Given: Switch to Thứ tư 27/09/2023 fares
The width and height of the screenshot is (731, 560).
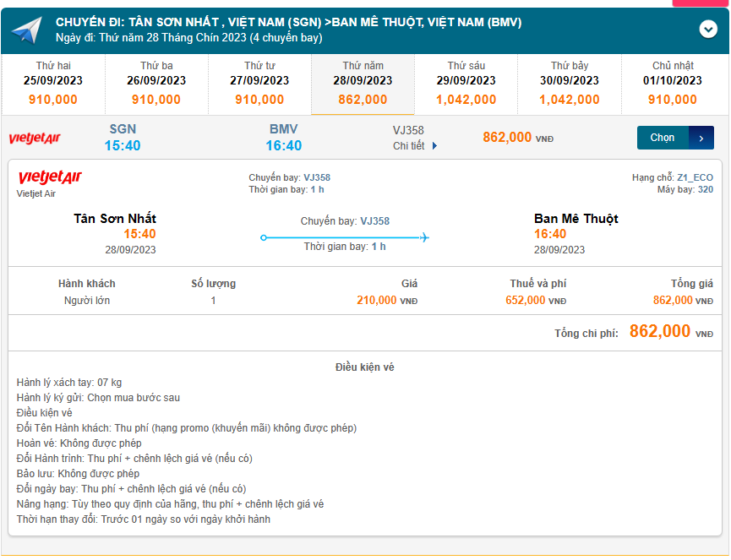Looking at the screenshot, I should 259,84.
